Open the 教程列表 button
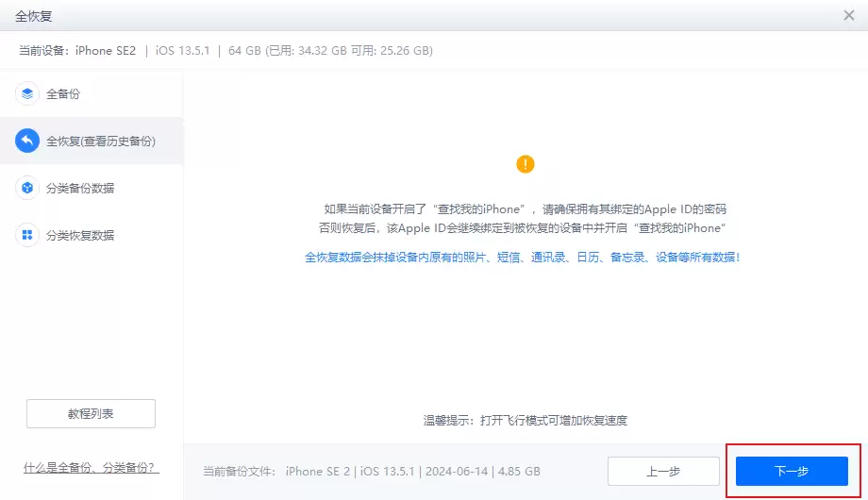The image size is (868, 500). point(91,413)
